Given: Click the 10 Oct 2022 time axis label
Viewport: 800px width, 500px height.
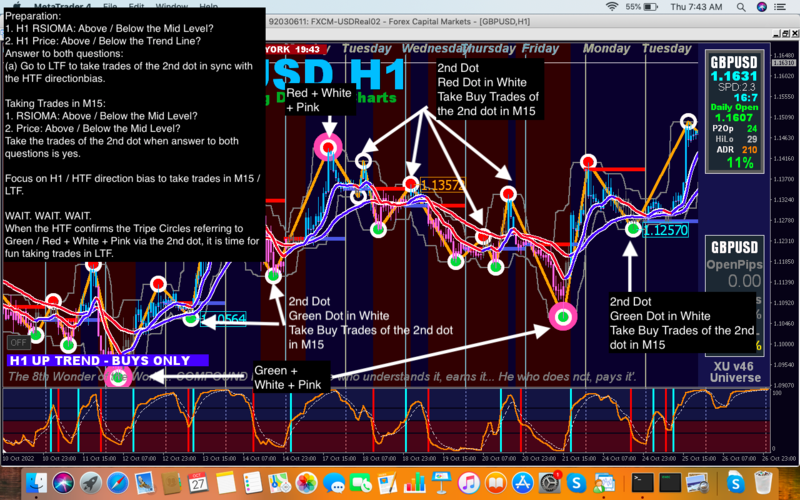Looking at the screenshot, I should coord(18,459).
